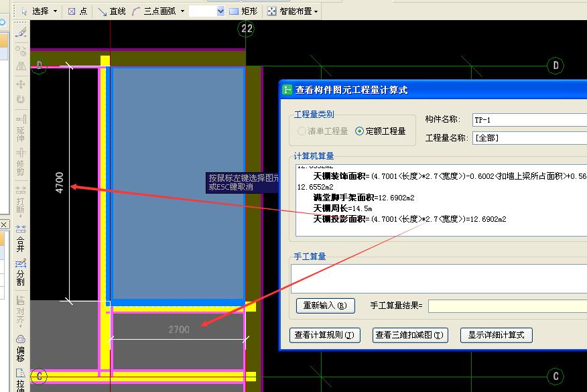
Task: Click the 打断 (Break) tool
Action: (x=21, y=200)
